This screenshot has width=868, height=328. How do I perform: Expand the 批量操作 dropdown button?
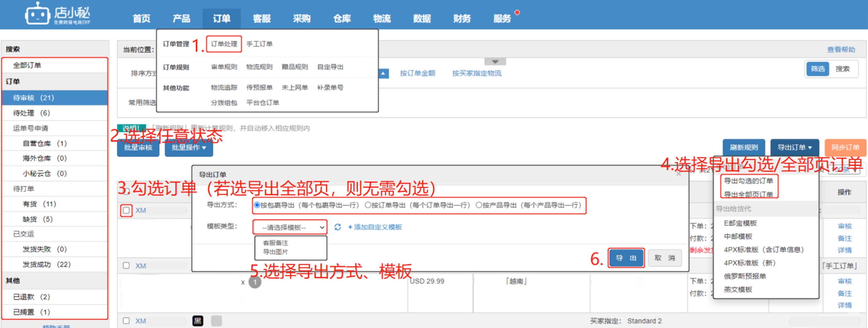(x=188, y=148)
